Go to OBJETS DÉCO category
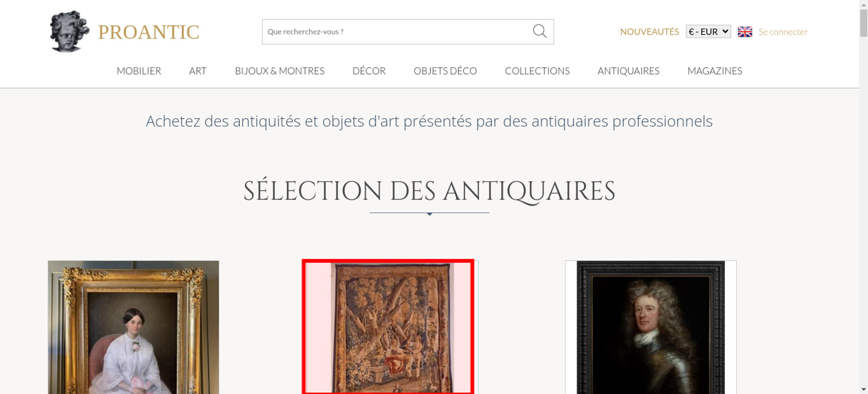 (x=445, y=71)
